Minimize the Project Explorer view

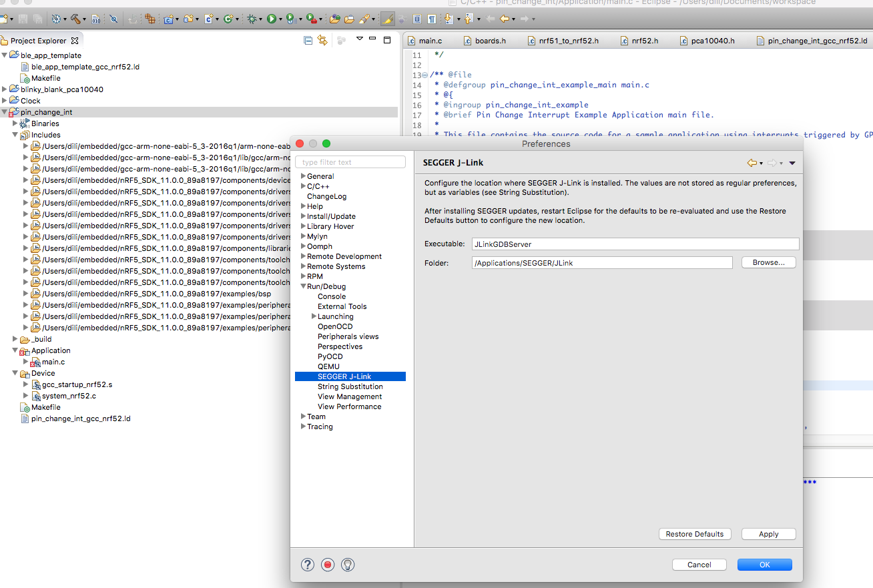[x=373, y=39]
